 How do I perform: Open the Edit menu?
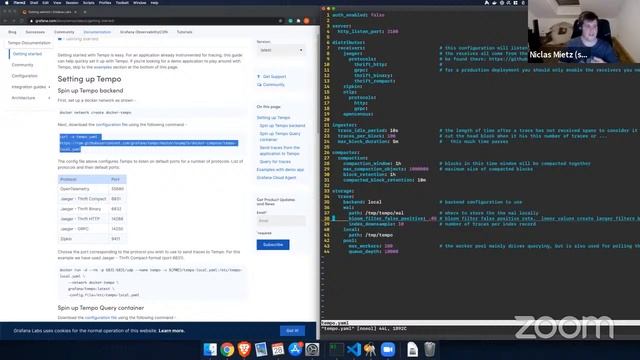(x=45, y=2)
